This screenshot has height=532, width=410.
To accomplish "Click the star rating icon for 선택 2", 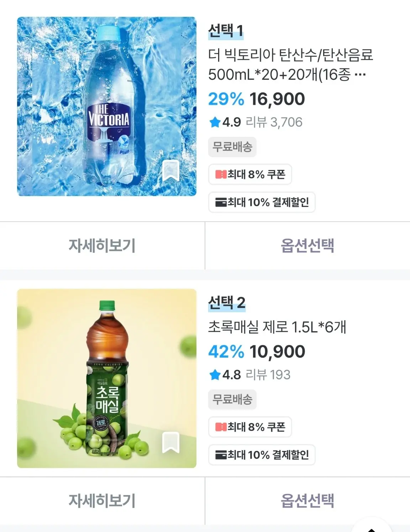I will pyautogui.click(x=215, y=375).
